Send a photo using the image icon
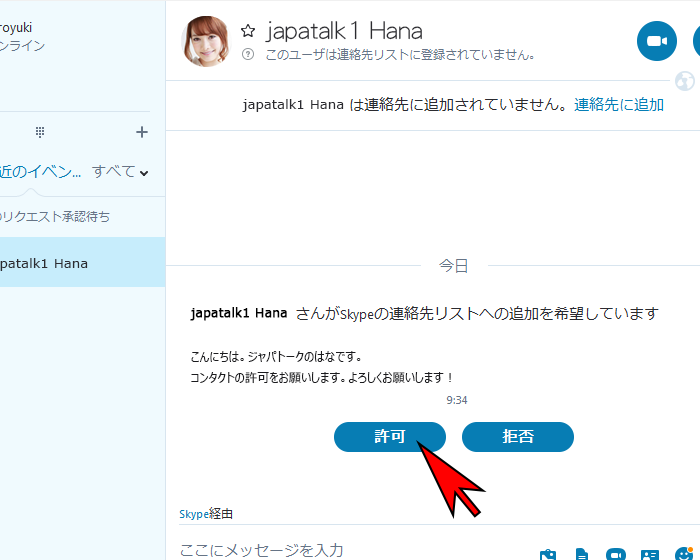This screenshot has height=560, width=700. pos(548,555)
